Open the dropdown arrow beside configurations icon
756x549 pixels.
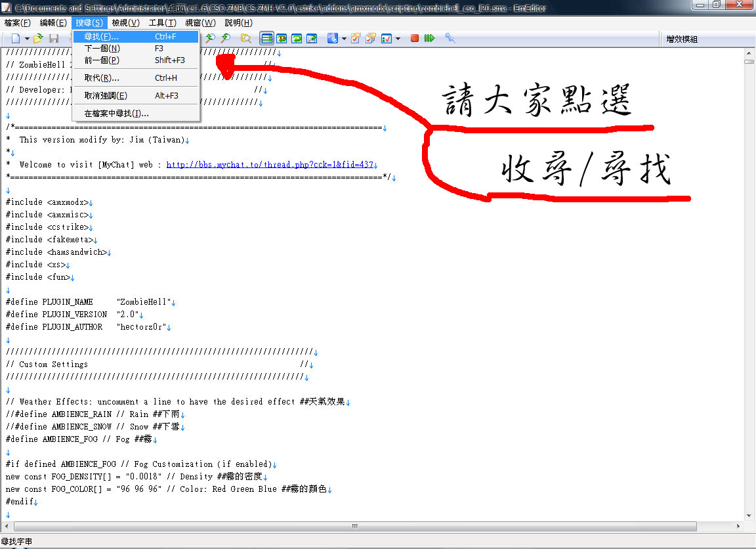pyautogui.click(x=344, y=39)
